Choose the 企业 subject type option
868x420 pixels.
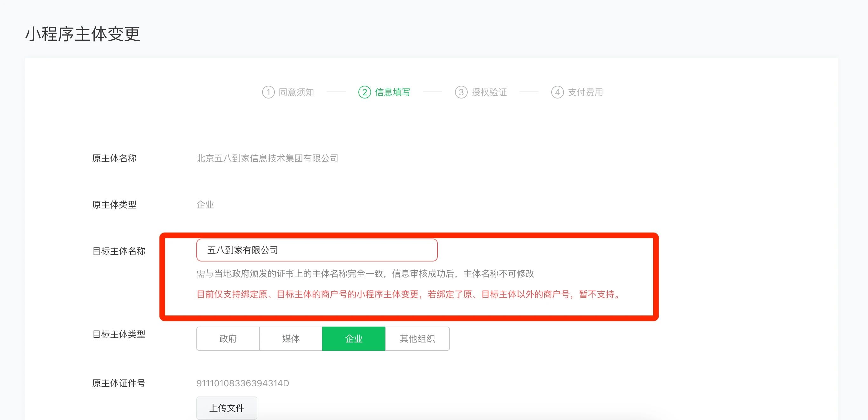coord(354,338)
